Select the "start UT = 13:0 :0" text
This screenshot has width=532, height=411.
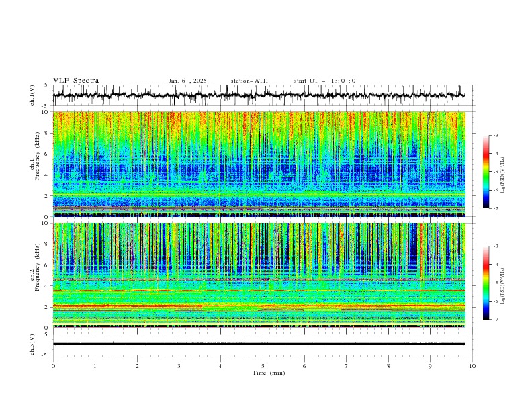click(x=324, y=81)
